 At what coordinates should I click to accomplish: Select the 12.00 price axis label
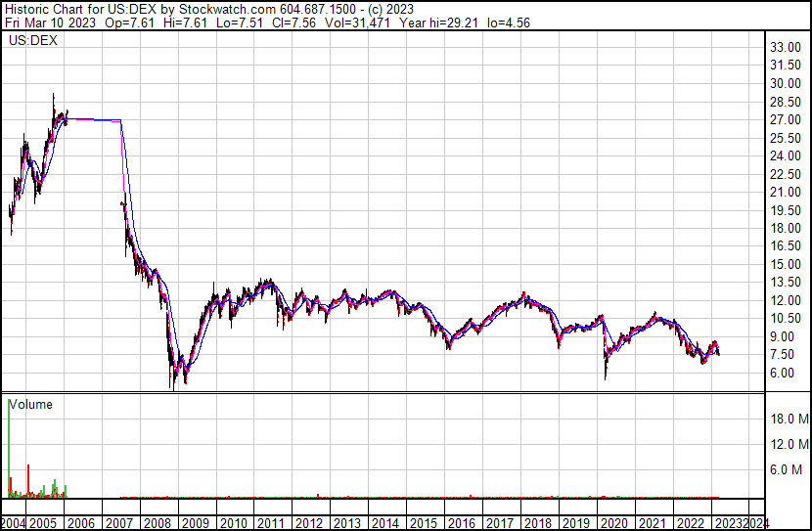[x=786, y=300]
